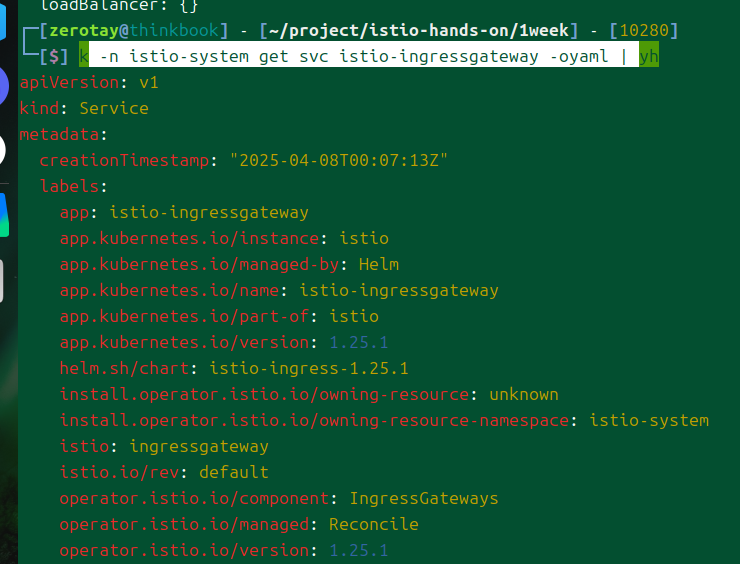740x564 pixels.
Task: Click the plain 'app' label key
Action: (74, 212)
